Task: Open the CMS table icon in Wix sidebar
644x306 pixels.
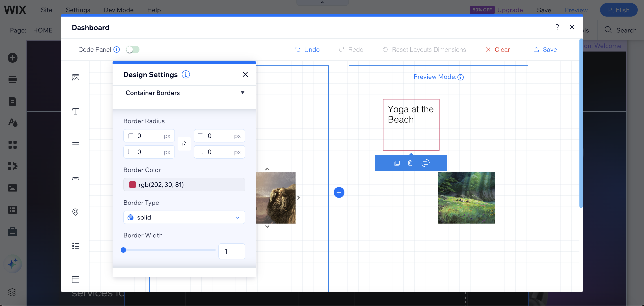Action: tap(13, 210)
